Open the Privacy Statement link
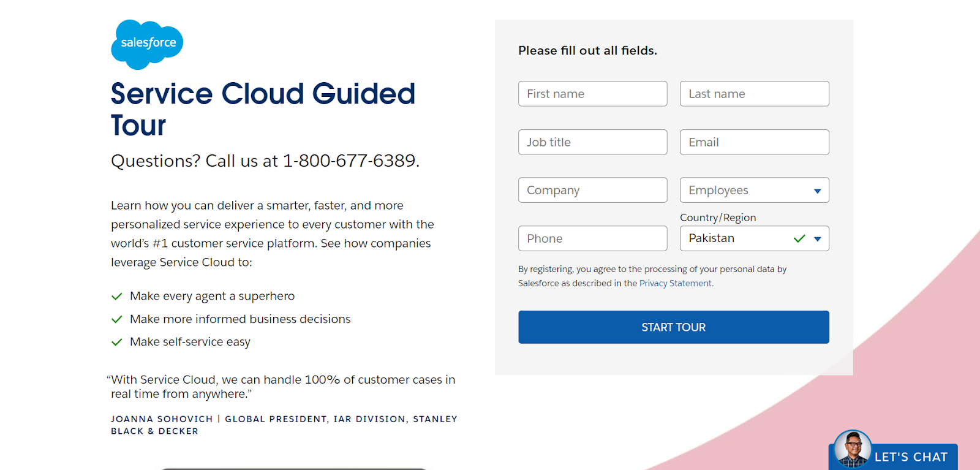This screenshot has width=980, height=470. tap(675, 283)
